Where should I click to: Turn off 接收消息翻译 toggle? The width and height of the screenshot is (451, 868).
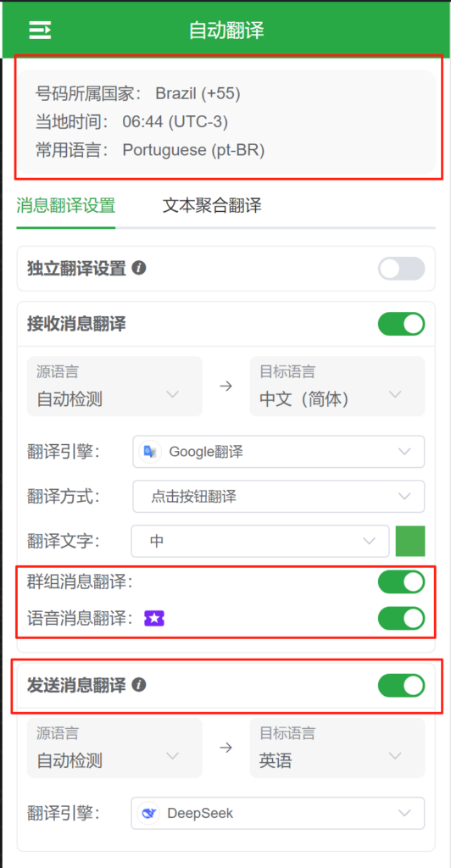coord(401,324)
